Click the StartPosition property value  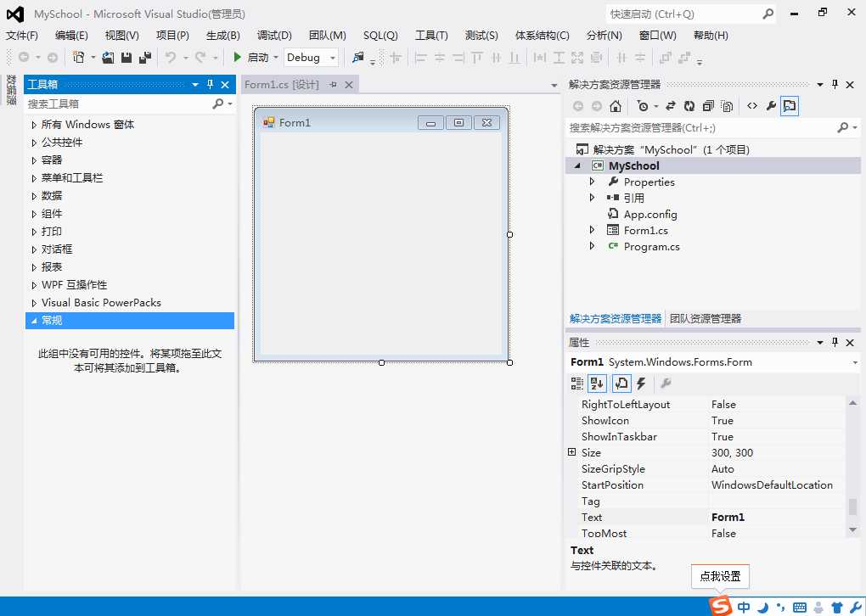tap(777, 484)
